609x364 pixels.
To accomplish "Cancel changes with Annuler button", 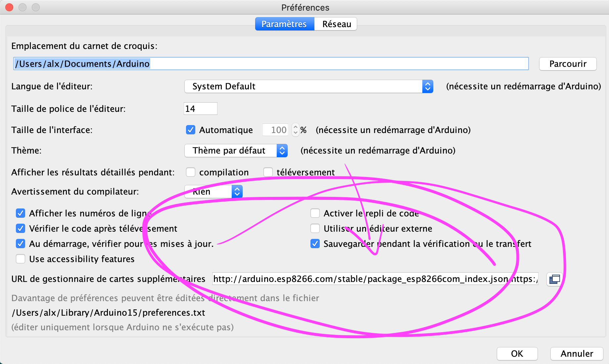I will tap(577, 354).
